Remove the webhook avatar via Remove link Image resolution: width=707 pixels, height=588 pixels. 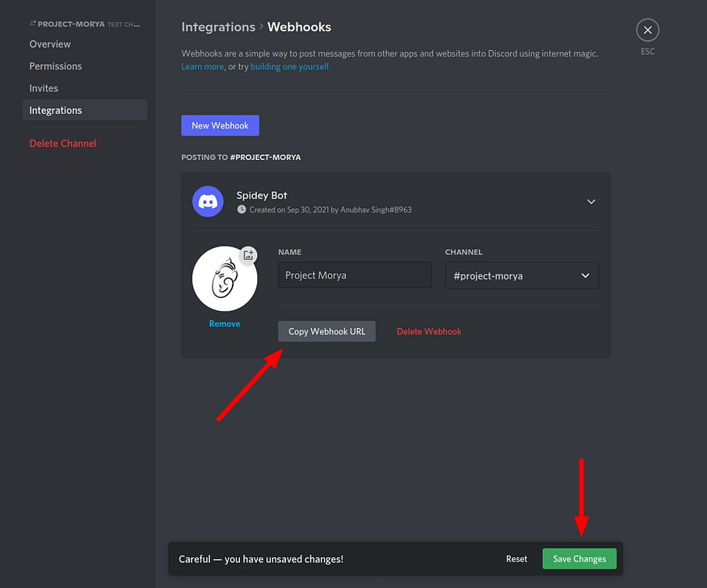pos(225,324)
